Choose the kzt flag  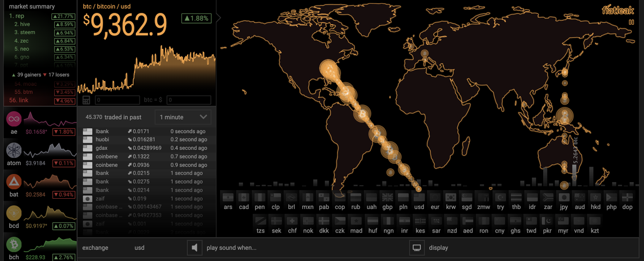(595, 221)
